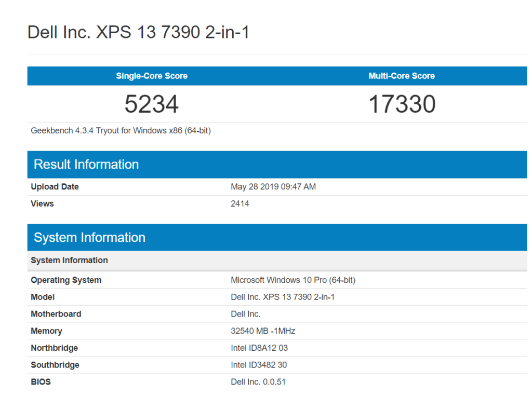Image resolution: width=532 pixels, height=397 pixels.
Task: Click the multi-core score value 17330
Action: [x=402, y=104]
